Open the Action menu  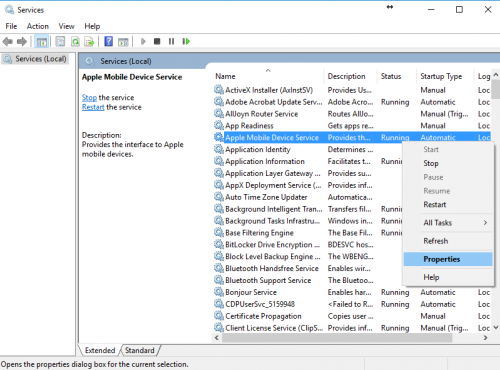(38, 26)
